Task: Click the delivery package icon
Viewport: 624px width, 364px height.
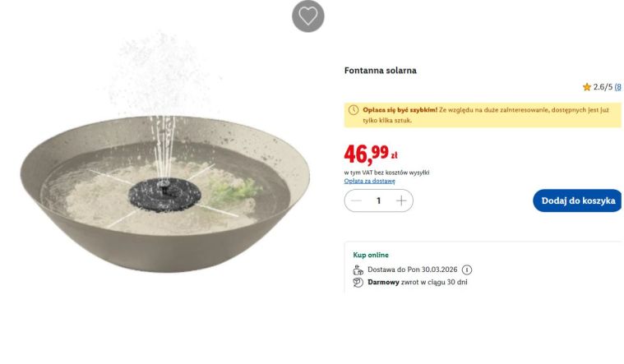Action: (x=358, y=270)
